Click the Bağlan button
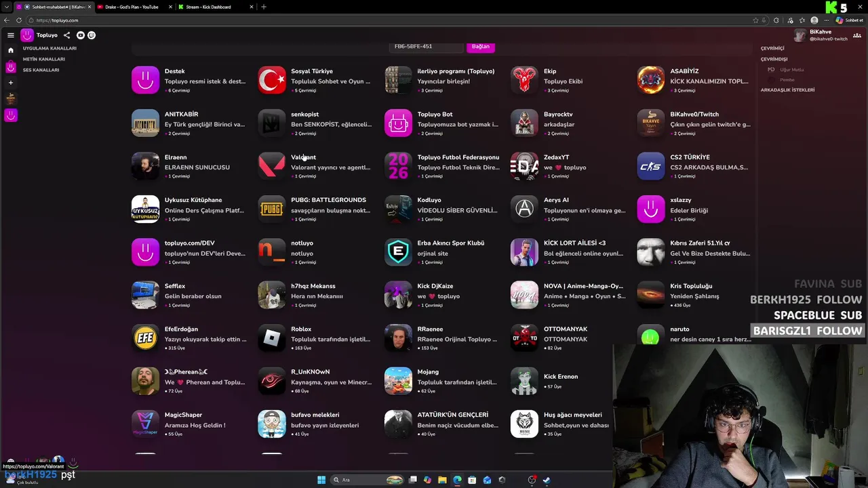868x488 pixels. click(481, 46)
